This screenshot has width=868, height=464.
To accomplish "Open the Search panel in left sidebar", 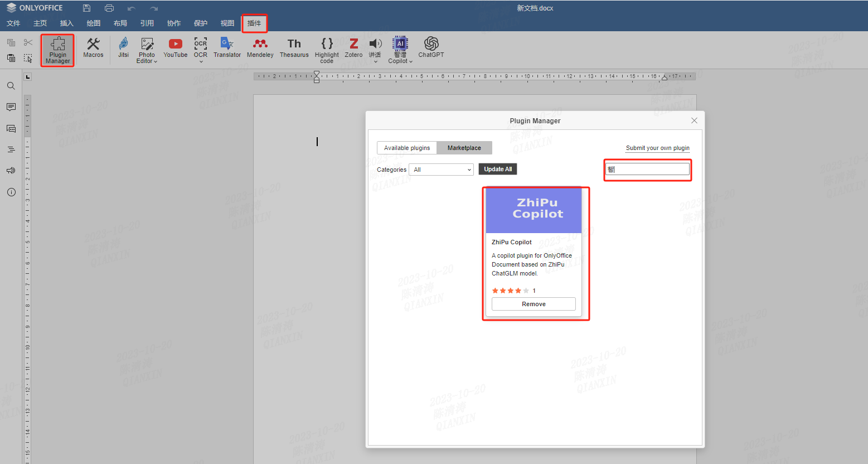I will click(x=11, y=86).
